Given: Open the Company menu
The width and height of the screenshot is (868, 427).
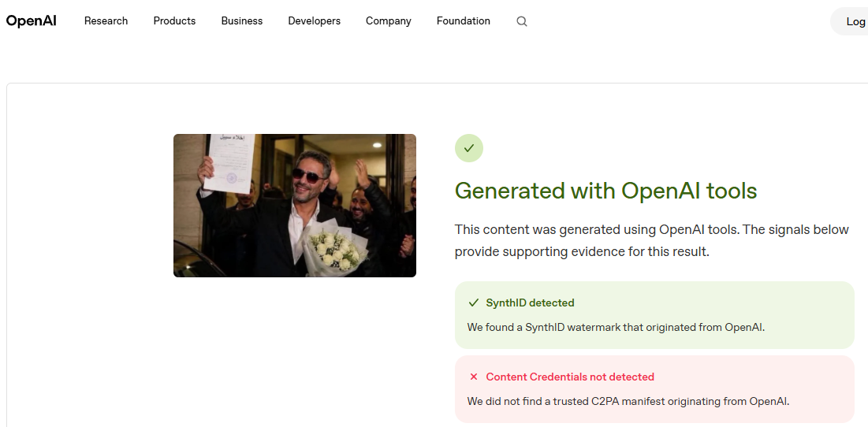Looking at the screenshot, I should click(x=388, y=21).
